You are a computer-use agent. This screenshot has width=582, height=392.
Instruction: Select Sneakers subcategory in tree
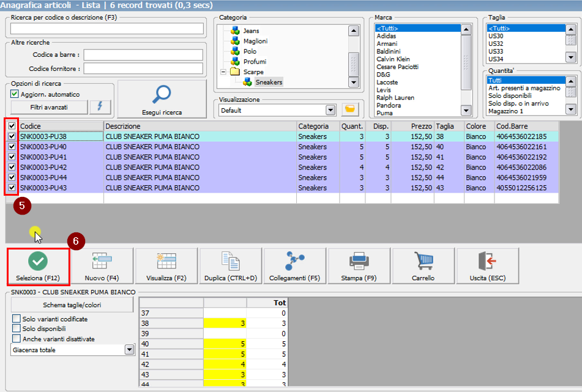(x=269, y=82)
